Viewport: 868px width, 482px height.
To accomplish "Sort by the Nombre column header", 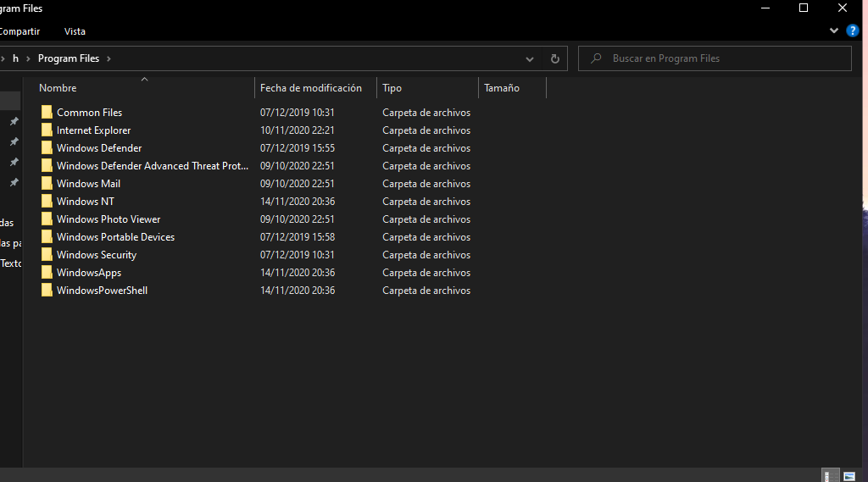I will (x=58, y=88).
